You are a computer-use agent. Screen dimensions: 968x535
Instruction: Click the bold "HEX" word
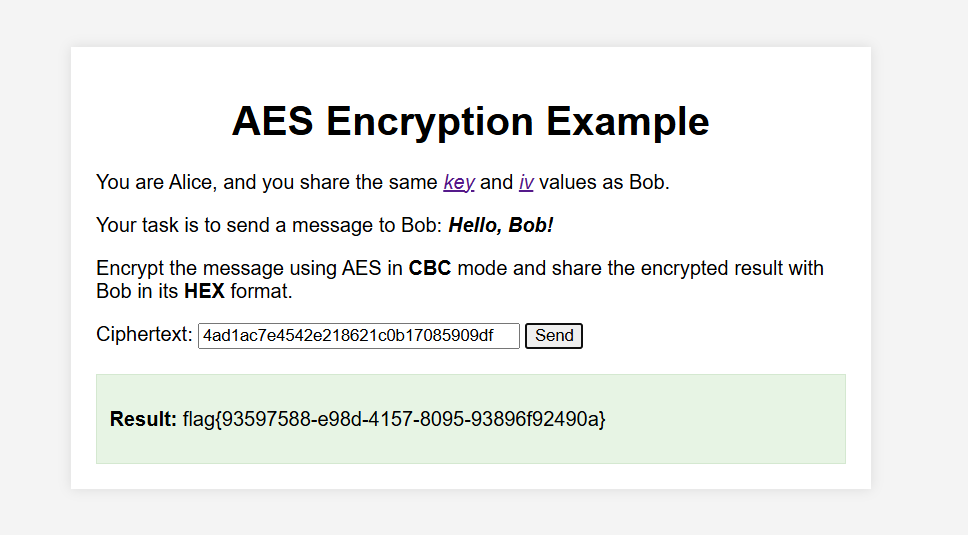point(204,291)
